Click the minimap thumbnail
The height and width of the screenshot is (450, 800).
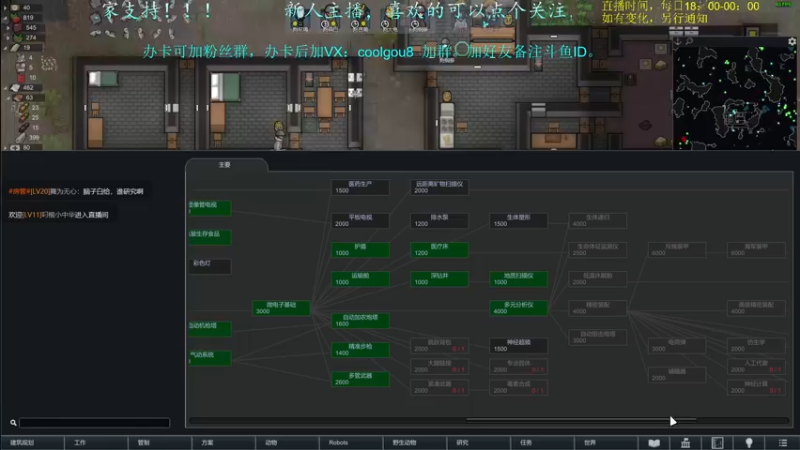734,97
